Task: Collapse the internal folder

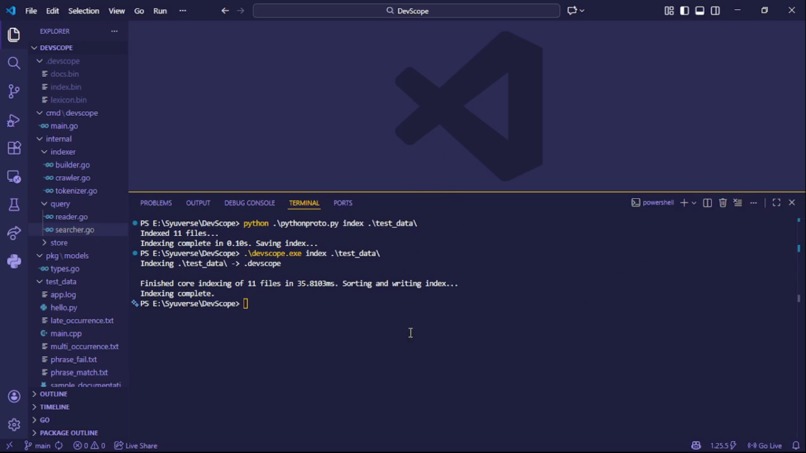Action: coord(78,139)
